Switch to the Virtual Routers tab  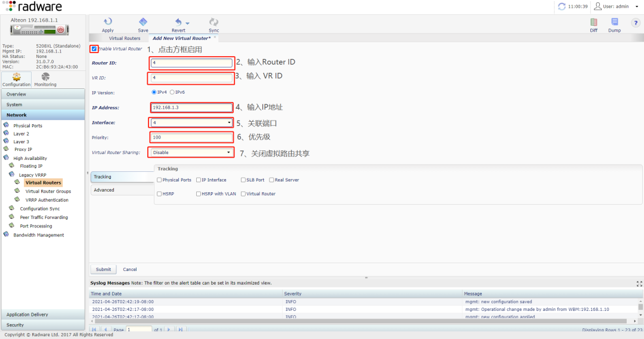point(125,38)
